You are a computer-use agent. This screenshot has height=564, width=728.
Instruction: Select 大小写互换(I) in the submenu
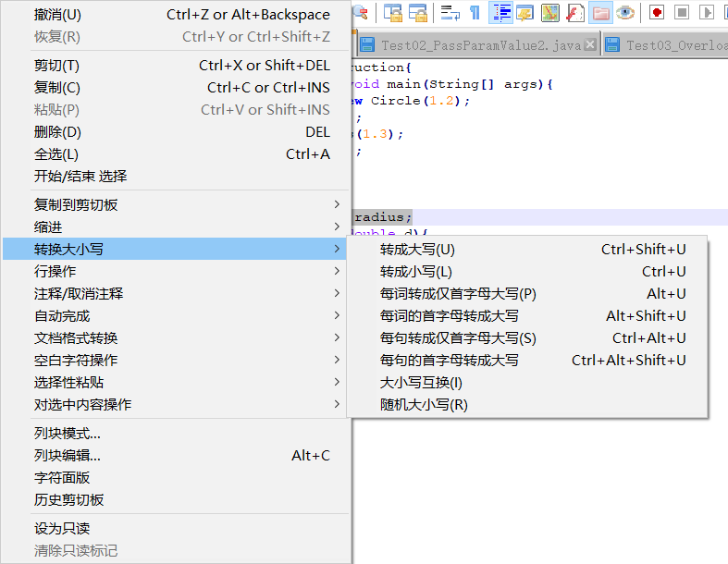pyautogui.click(x=527, y=383)
